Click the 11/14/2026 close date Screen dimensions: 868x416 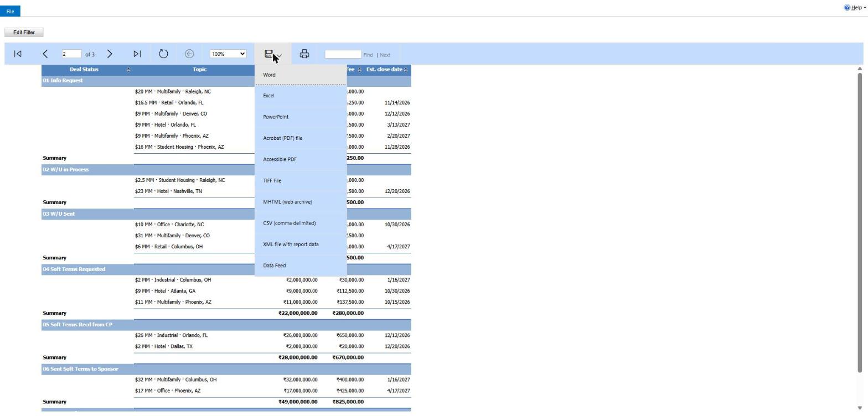click(x=397, y=103)
